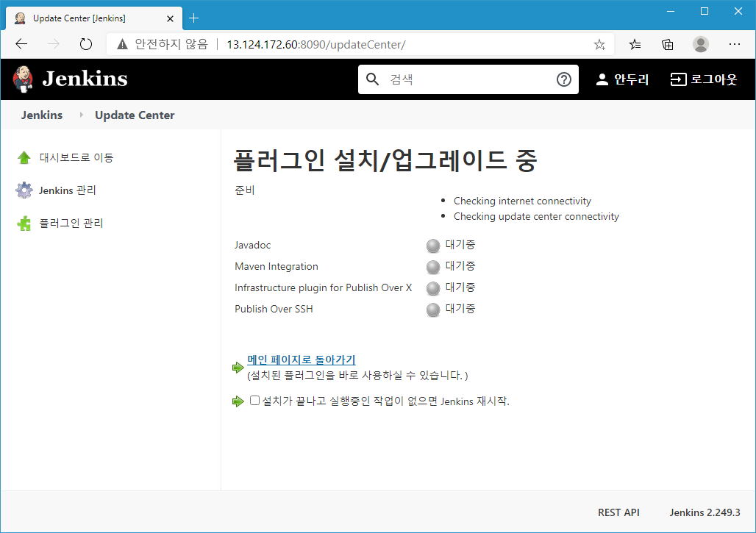Go to the Jenkins breadcrumb

[x=41, y=115]
